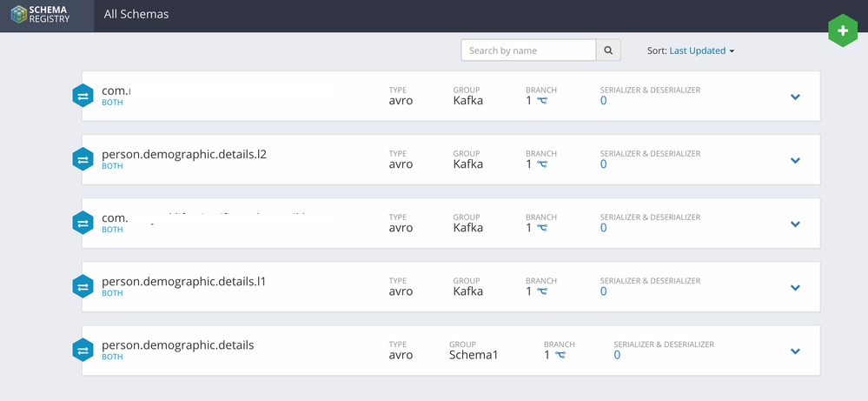868x401 pixels.
Task: Click the branch icon in person.demographic.details.l1 row
Action: click(x=542, y=291)
